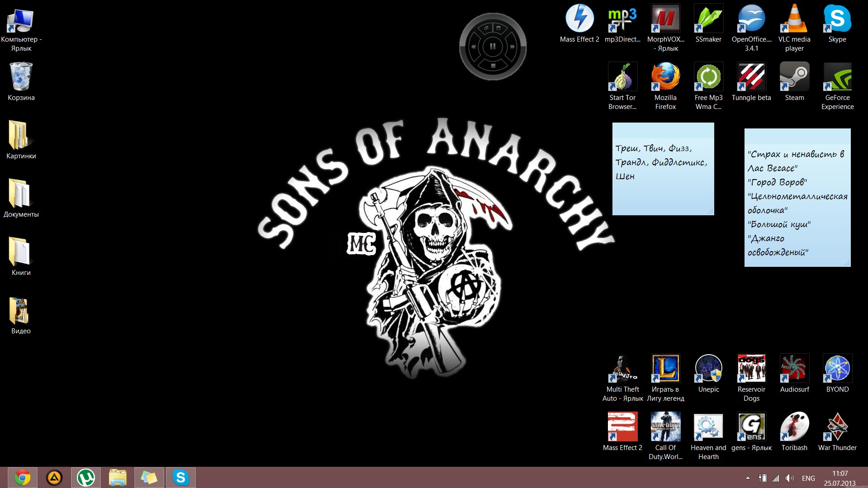868x488 pixels.
Task: Click the 'Трандл, Фиддлстикс,' note line
Action: click(661, 162)
